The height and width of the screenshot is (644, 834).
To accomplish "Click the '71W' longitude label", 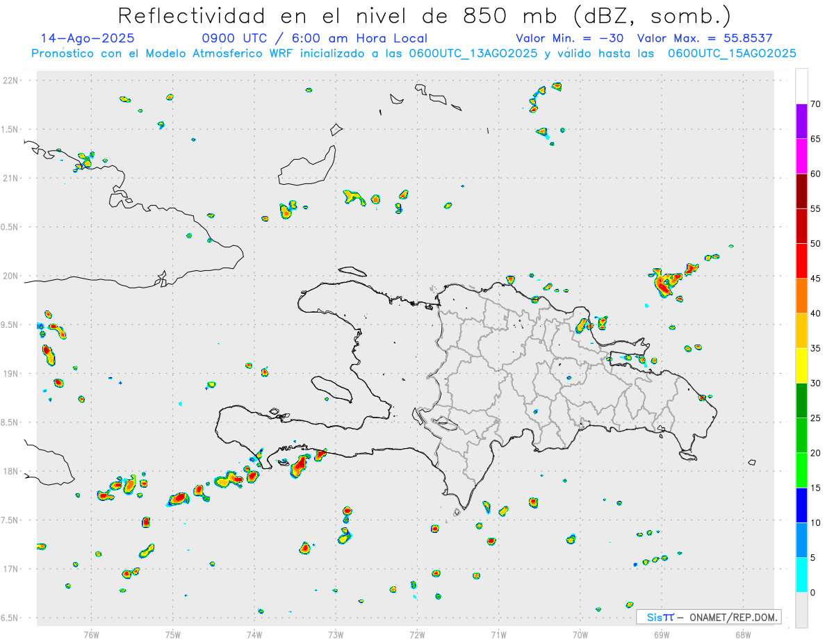I will click(498, 635).
